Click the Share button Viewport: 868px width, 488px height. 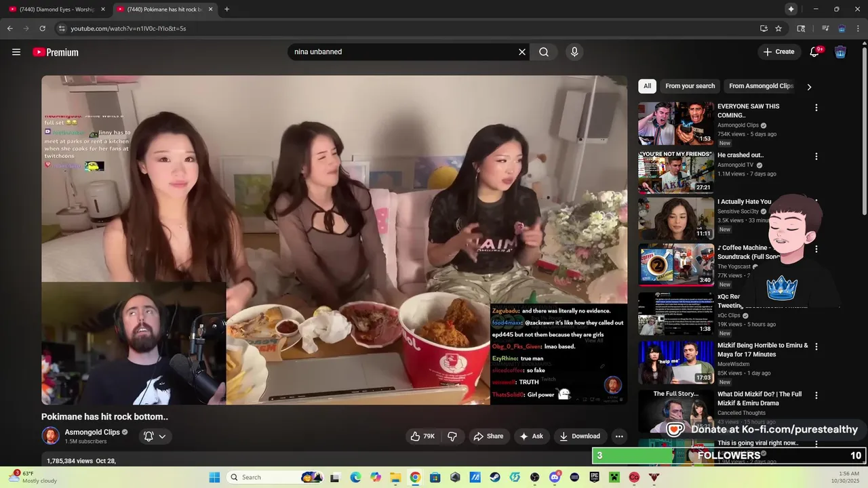[x=488, y=436]
